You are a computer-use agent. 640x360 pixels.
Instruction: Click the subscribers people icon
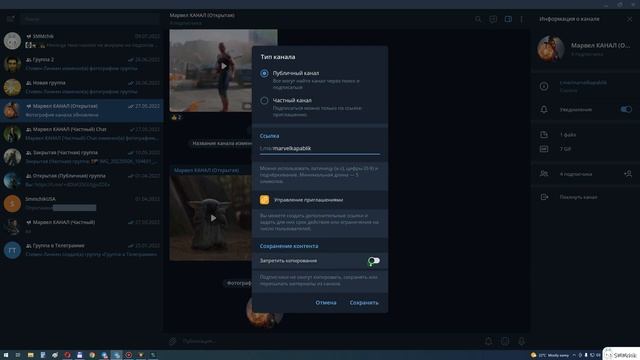pyautogui.click(x=544, y=174)
